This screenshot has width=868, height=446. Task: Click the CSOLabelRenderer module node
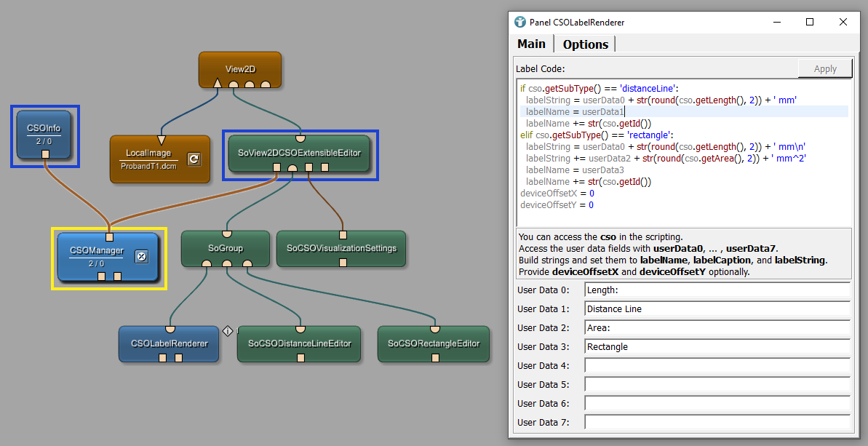[x=169, y=343]
